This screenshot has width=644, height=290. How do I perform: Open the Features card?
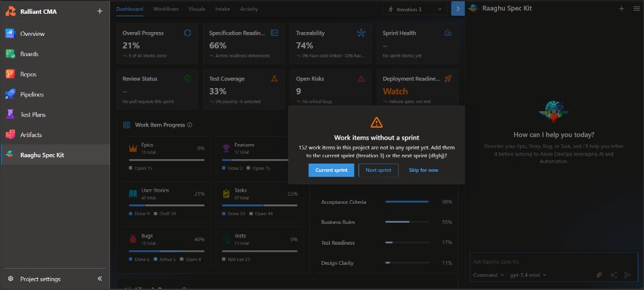coord(260,155)
